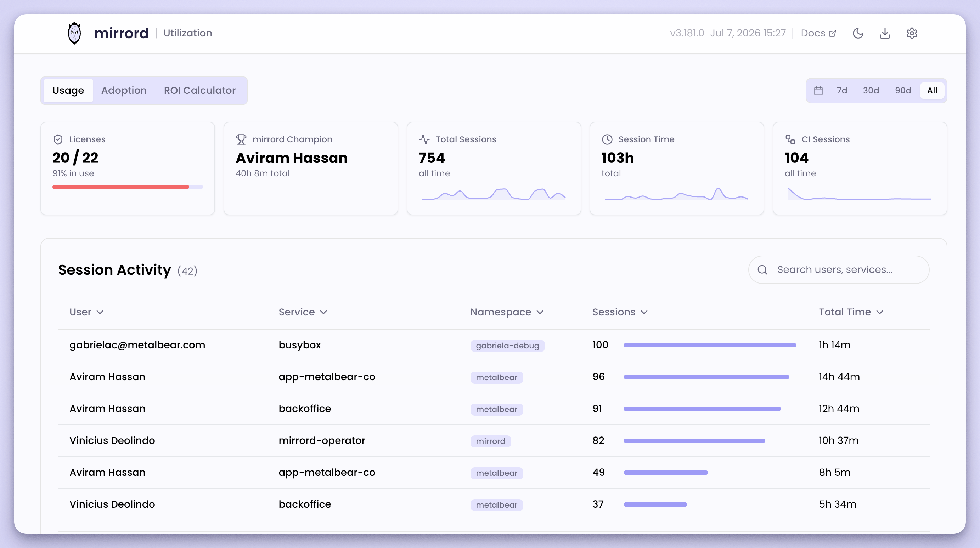This screenshot has width=980, height=548.
Task: Click the sessions bar for busybox row
Action: click(710, 345)
